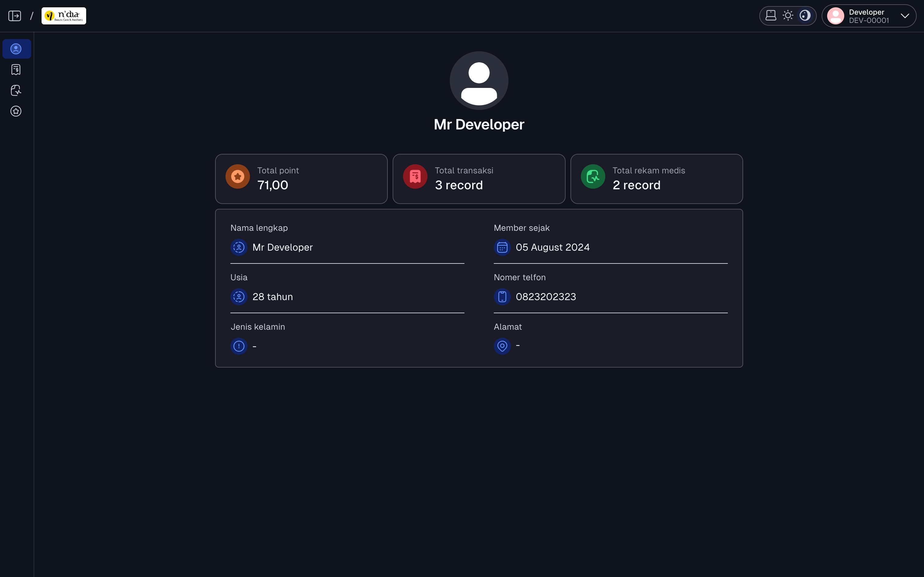The width and height of the screenshot is (924, 577).
Task: Switch to system theme laptop icon
Action: 771,16
